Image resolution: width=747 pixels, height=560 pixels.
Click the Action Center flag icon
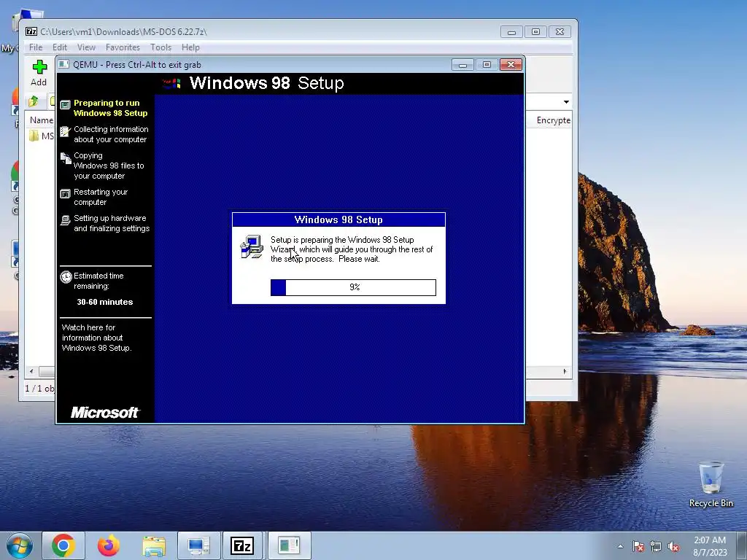point(638,546)
